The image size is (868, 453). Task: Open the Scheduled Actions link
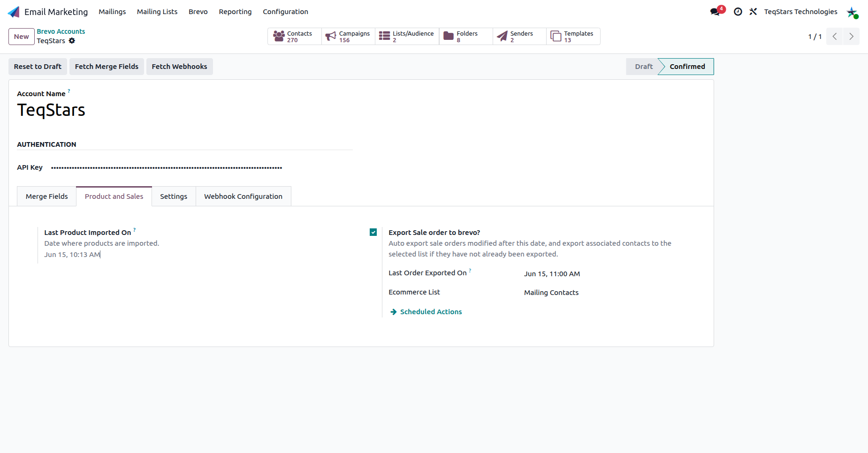click(x=426, y=312)
